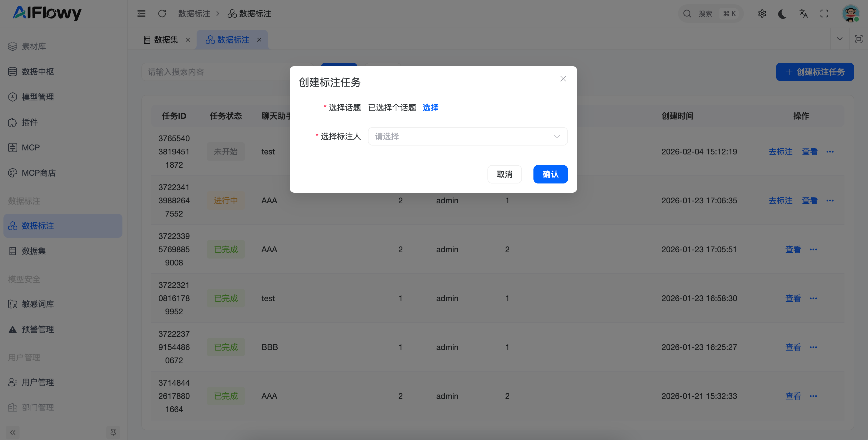Click the 选择 topic link
Viewport: 868px width, 440px height.
(430, 108)
